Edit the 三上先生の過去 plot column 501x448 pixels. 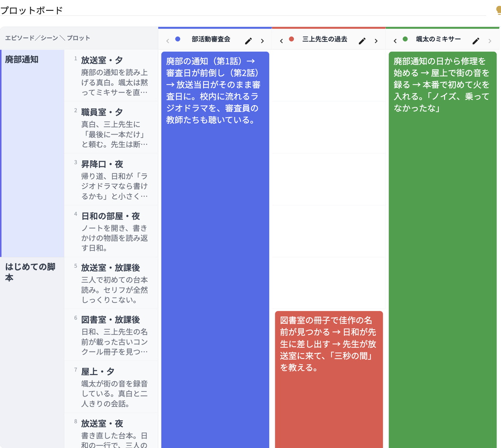362,41
